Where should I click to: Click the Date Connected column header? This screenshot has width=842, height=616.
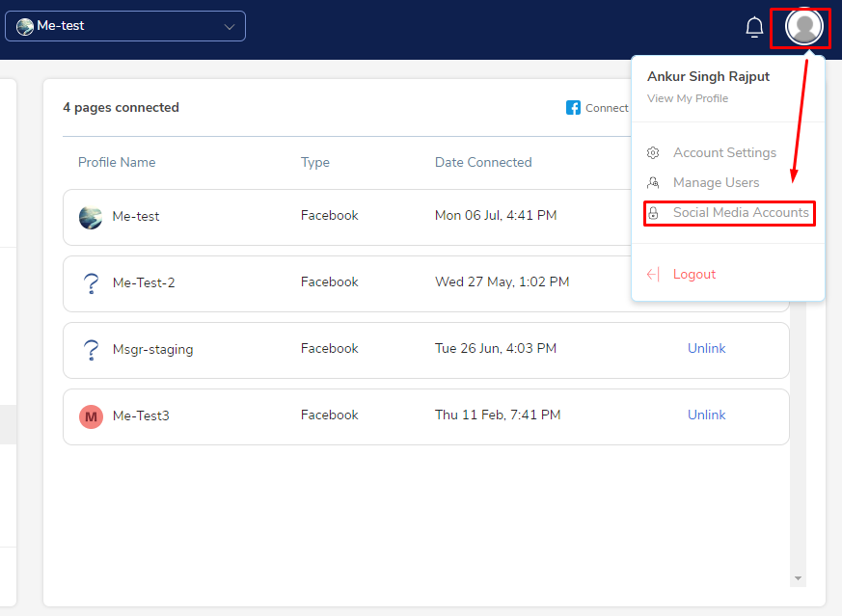[x=483, y=162]
